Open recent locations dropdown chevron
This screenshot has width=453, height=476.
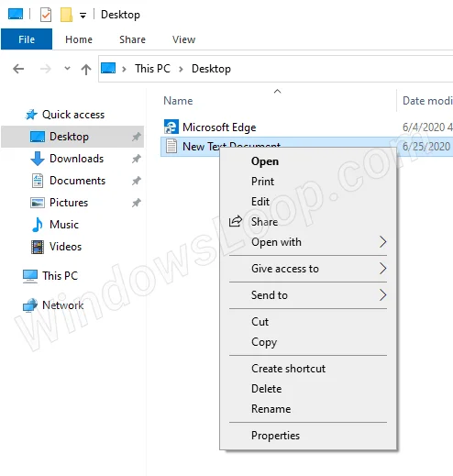pyautogui.click(x=67, y=69)
